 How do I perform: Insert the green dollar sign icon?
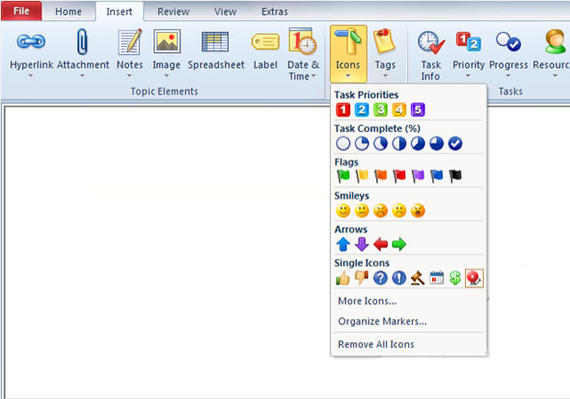(x=455, y=278)
